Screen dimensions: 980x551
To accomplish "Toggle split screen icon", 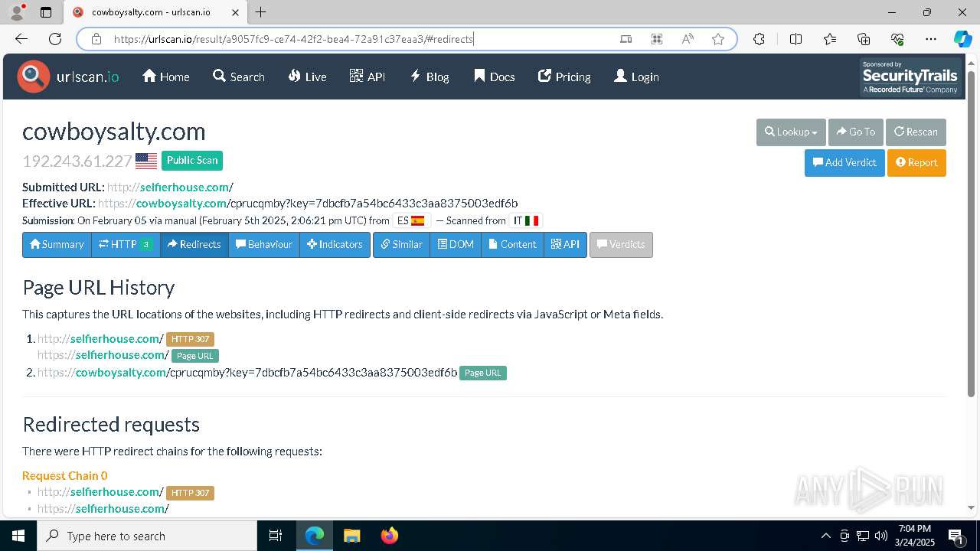I will pos(795,39).
